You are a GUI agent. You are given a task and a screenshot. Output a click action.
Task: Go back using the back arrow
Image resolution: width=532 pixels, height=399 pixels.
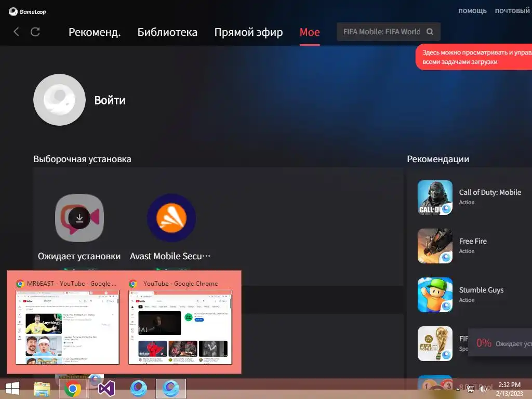point(16,32)
